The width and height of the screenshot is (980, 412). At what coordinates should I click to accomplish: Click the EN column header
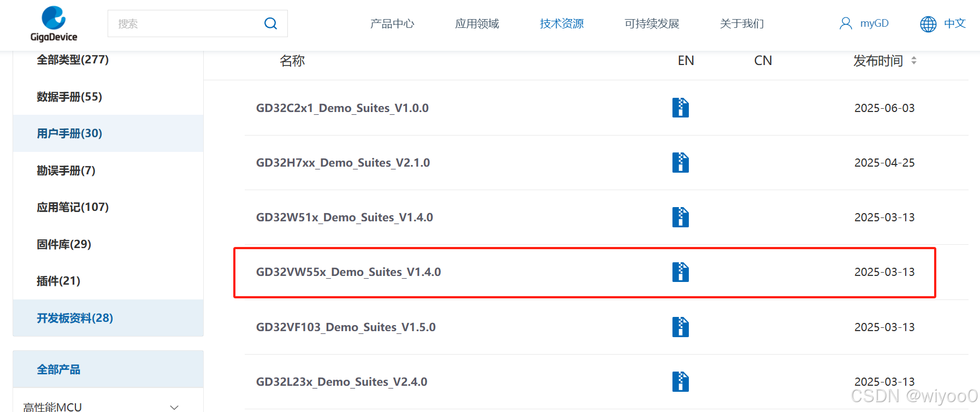(686, 61)
